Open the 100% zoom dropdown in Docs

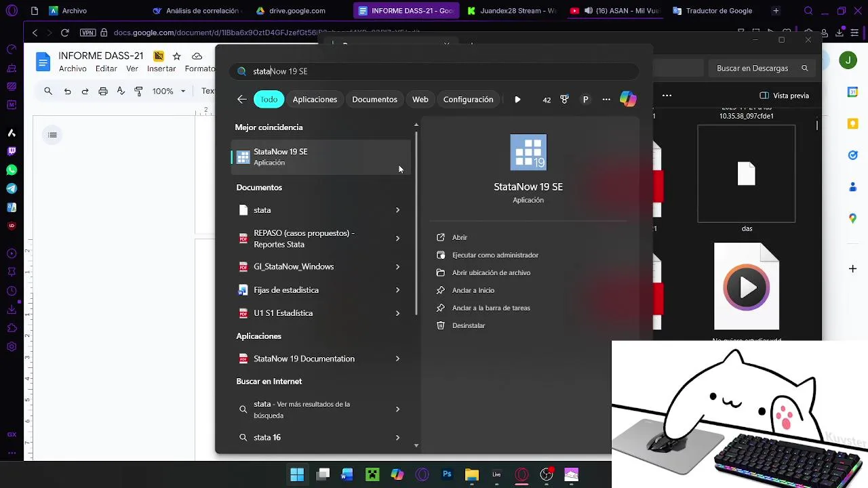pyautogui.click(x=168, y=91)
